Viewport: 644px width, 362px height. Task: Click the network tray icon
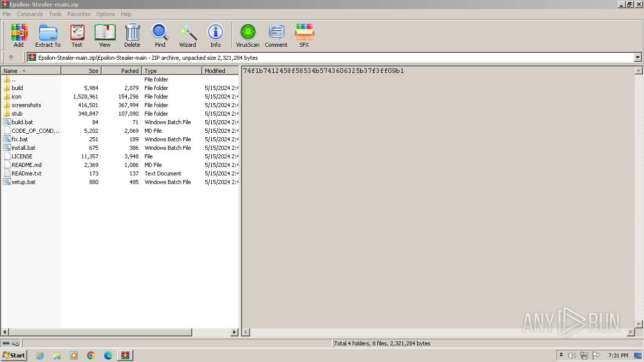(584, 355)
